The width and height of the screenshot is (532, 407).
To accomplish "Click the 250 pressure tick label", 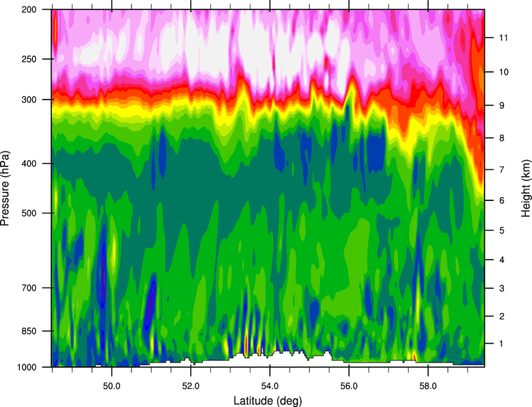I will (29, 59).
